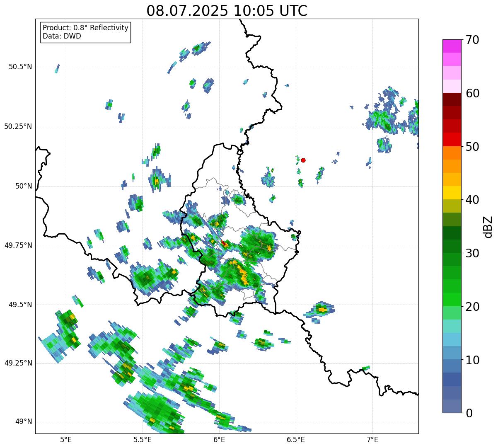Click the light turquoise colorbar segment below 20
498x448 pixels.
point(452,326)
